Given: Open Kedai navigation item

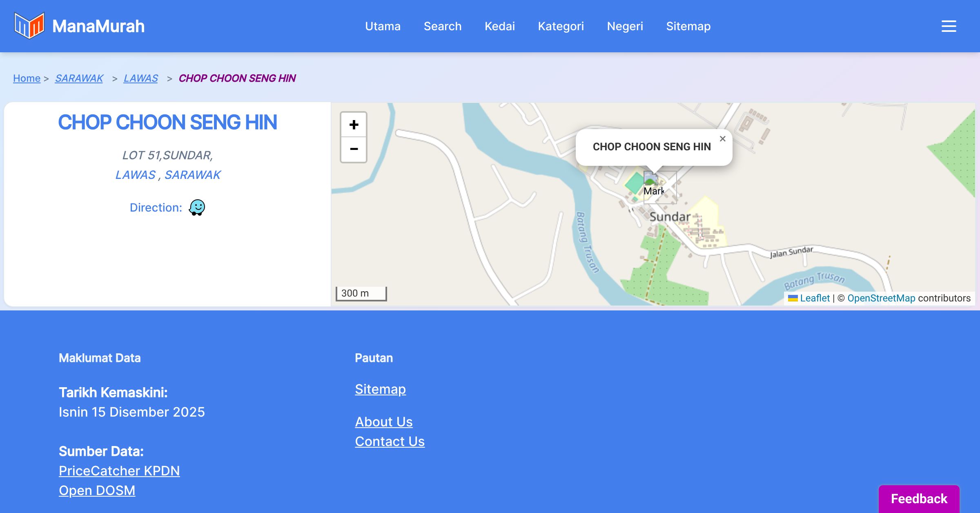Looking at the screenshot, I should click(x=499, y=26).
